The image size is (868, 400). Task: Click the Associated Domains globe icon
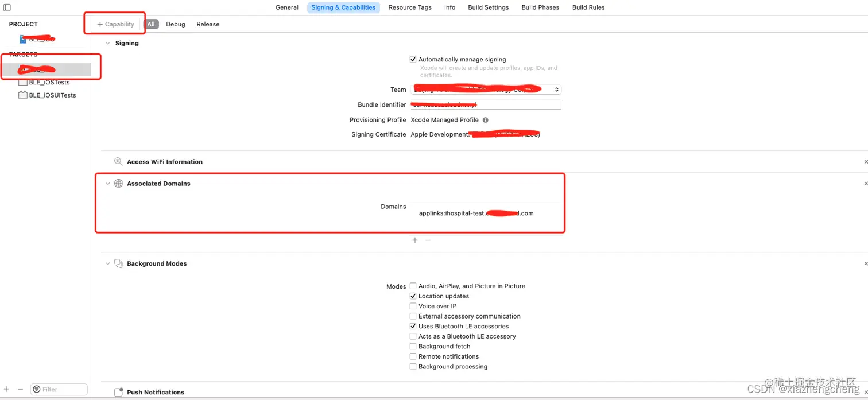click(118, 184)
